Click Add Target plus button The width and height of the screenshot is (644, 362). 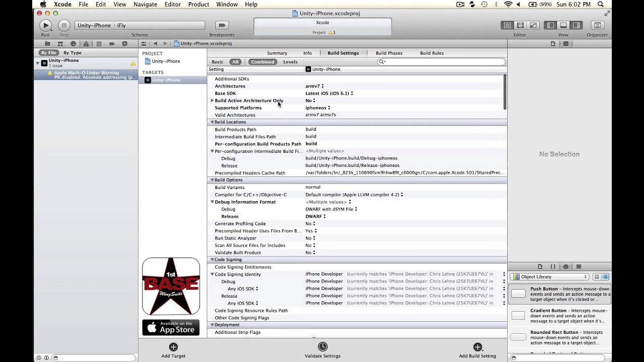coord(173,347)
